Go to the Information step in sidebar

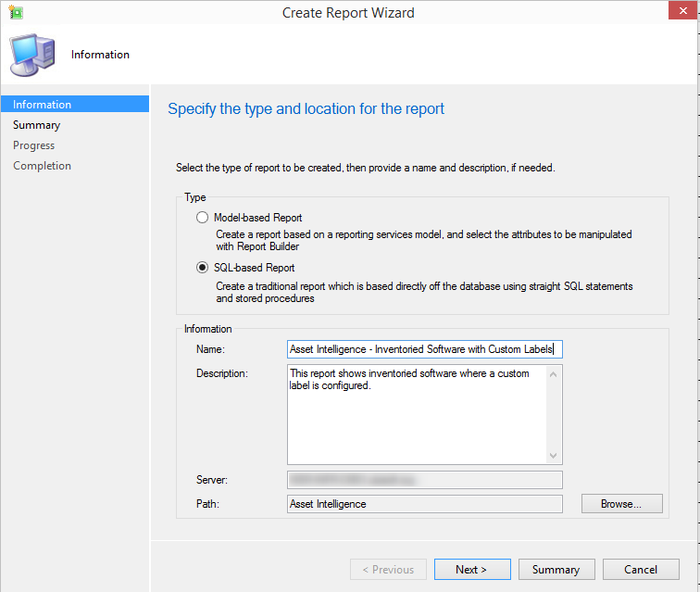75,104
